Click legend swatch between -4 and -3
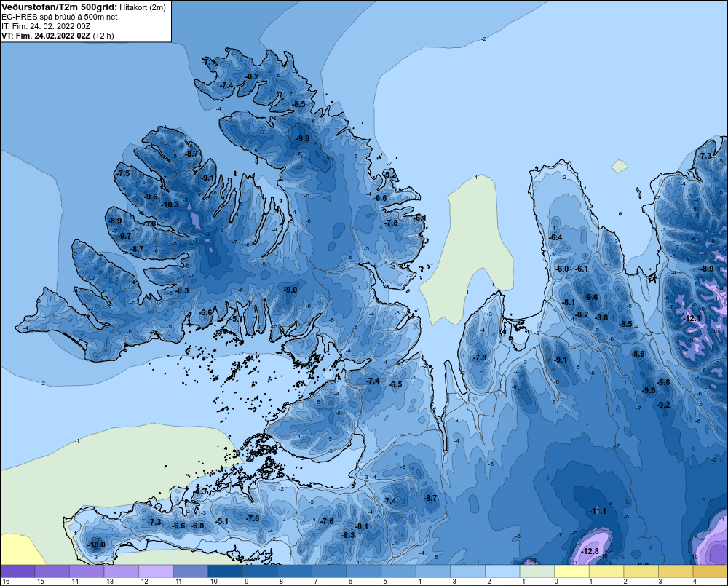This screenshot has height=586, width=728. 433,571
